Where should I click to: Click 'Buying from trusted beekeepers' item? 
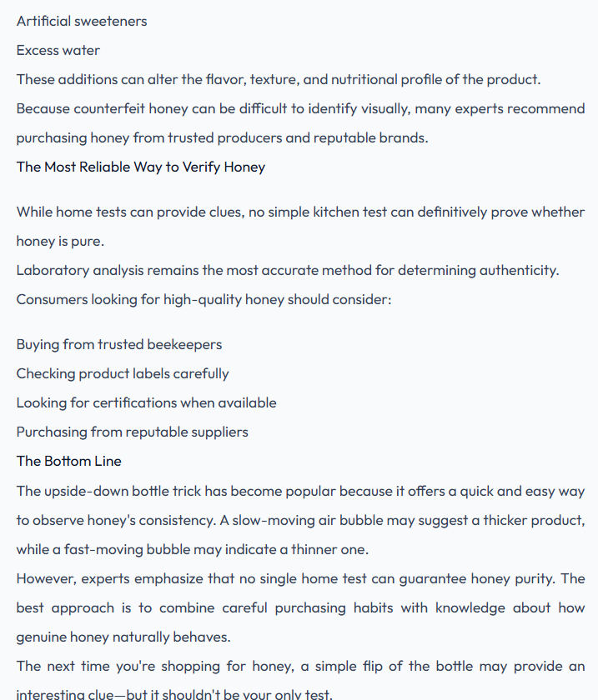119,344
